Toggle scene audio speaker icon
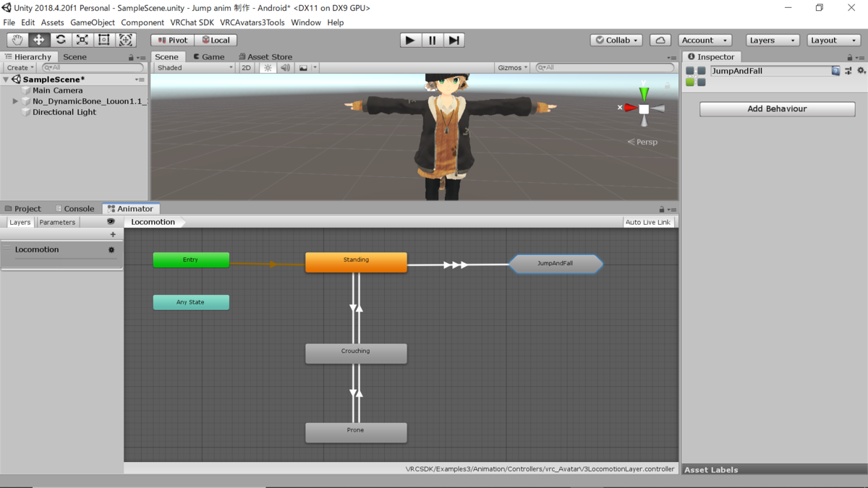The image size is (868, 488). pyautogui.click(x=285, y=67)
